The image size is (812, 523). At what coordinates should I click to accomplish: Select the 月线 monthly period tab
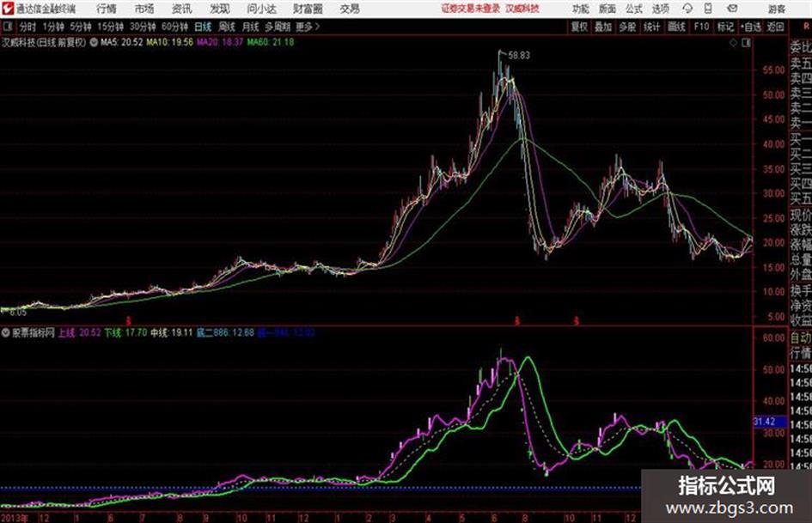coord(251,27)
